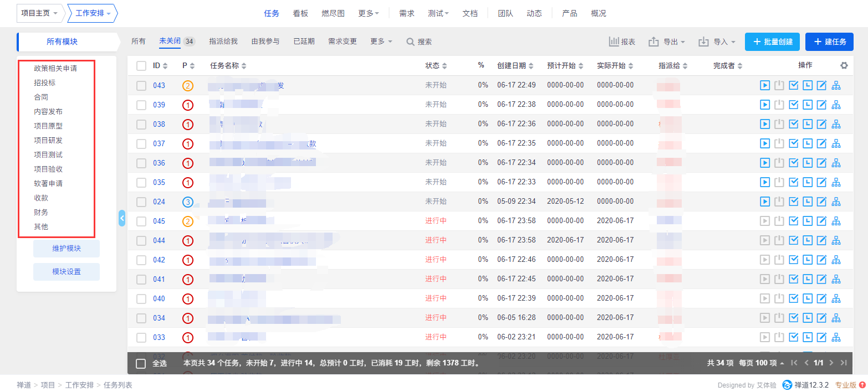Open the table column settings gear
This screenshot has height=392, width=868.
pos(844,65)
